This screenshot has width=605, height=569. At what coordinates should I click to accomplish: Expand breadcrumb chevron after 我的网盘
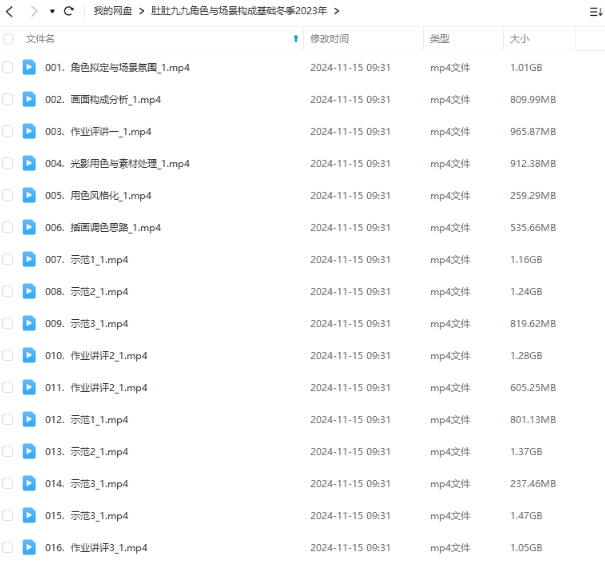pyautogui.click(x=142, y=11)
